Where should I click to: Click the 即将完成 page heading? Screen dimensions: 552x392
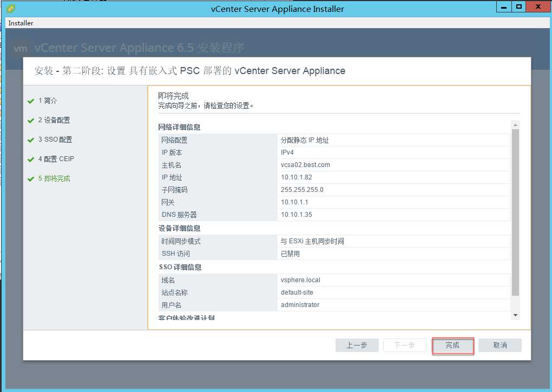coord(173,96)
